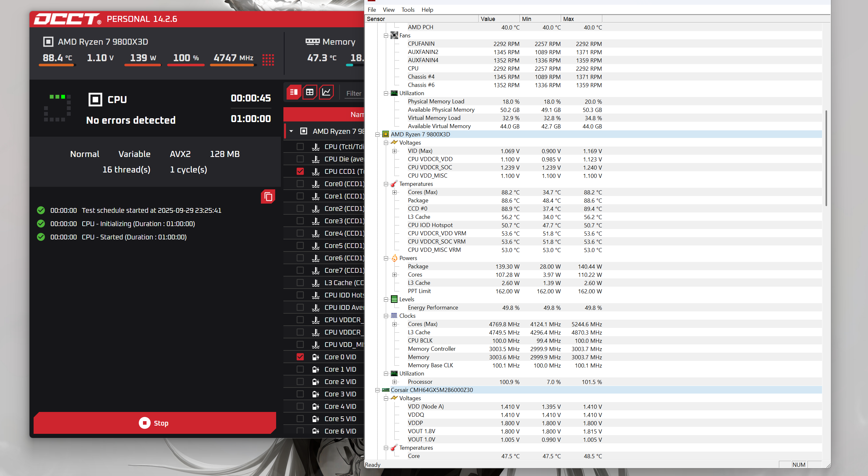
Task: Check the Core 1 VID checkbox
Action: point(300,369)
